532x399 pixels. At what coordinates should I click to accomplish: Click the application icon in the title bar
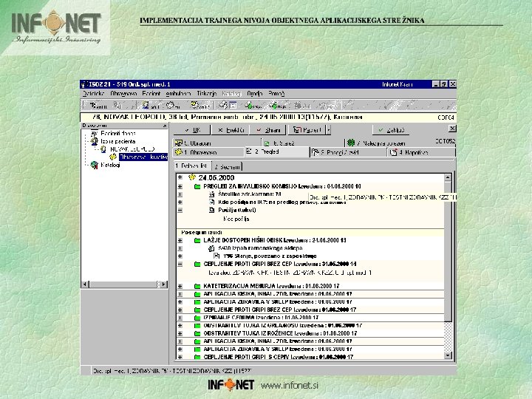tap(84, 84)
